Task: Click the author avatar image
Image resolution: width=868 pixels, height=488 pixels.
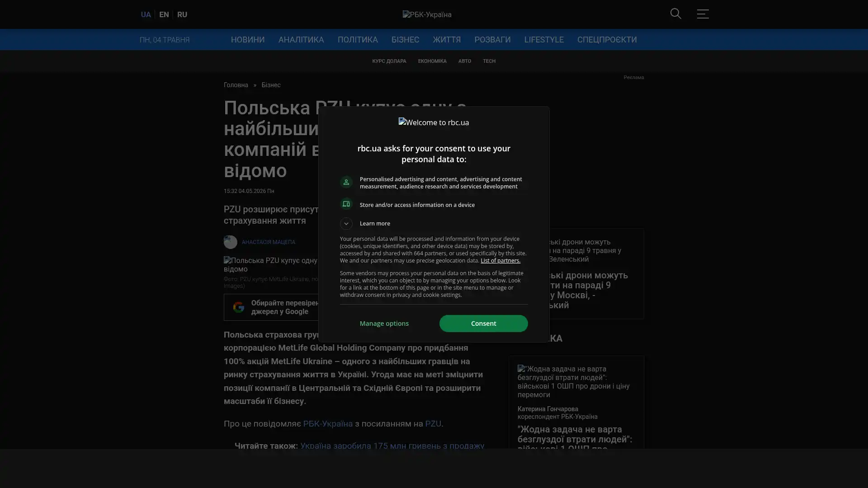Action: [x=231, y=242]
